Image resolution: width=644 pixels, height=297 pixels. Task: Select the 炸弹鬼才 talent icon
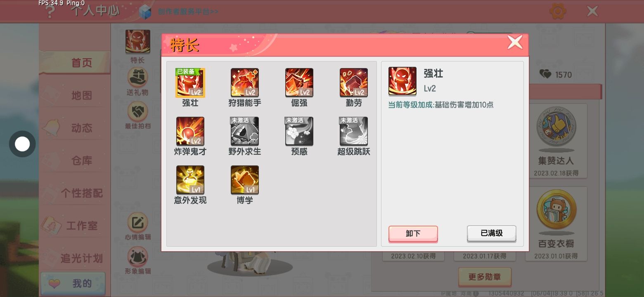coord(190,131)
